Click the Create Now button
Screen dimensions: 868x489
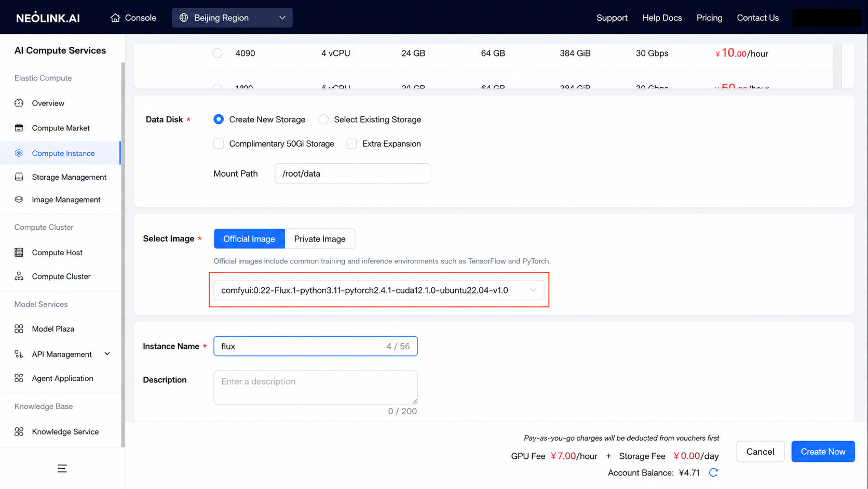pyautogui.click(x=823, y=452)
